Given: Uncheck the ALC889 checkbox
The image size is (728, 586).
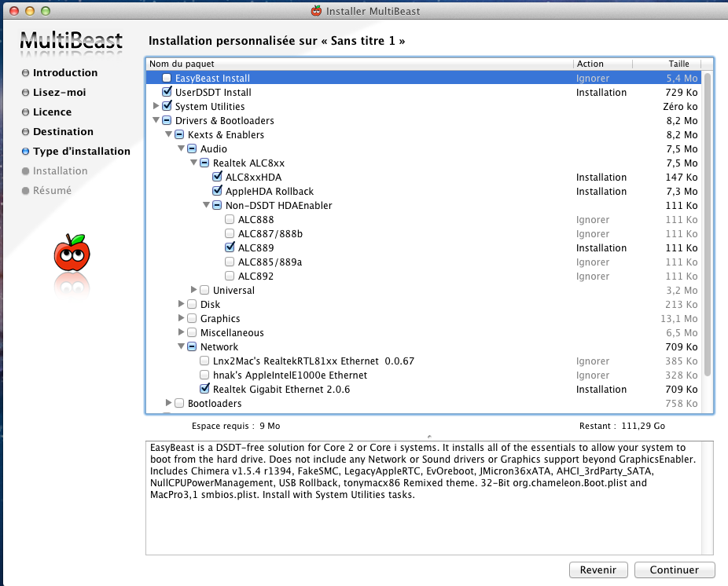Looking at the screenshot, I should point(230,247).
